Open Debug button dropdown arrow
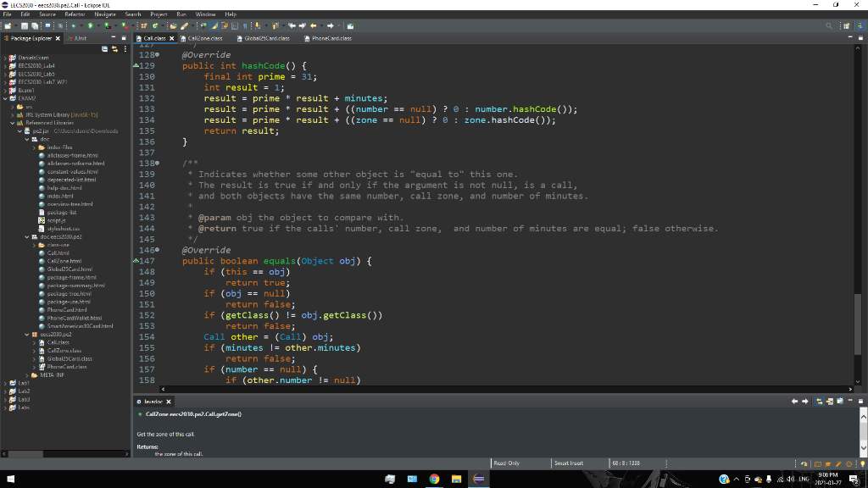This screenshot has height=488, width=868. (x=81, y=25)
